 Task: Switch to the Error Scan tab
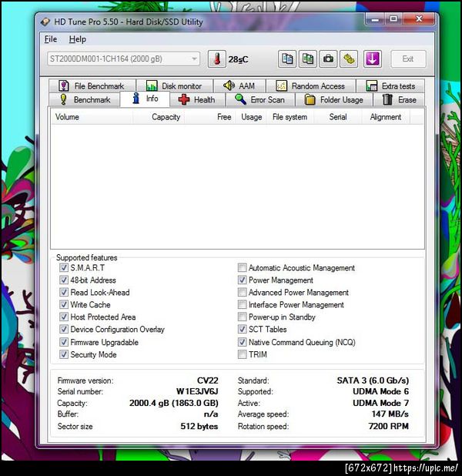tap(260, 99)
